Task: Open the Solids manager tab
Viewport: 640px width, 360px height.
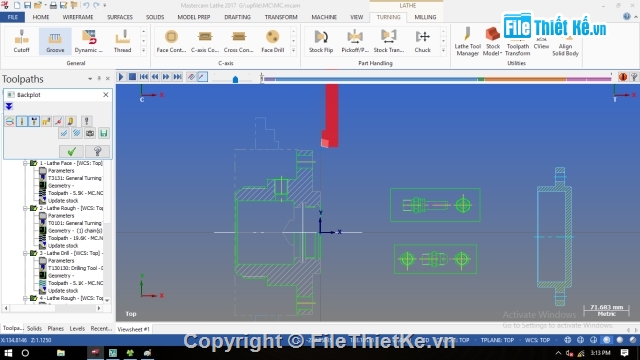Action: pos(34,329)
